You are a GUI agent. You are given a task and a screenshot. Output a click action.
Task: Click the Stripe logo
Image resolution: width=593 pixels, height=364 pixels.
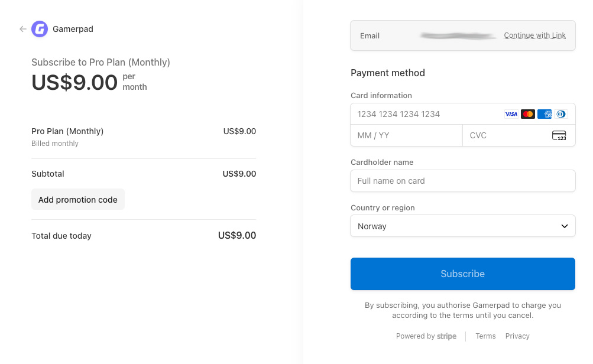(446, 336)
